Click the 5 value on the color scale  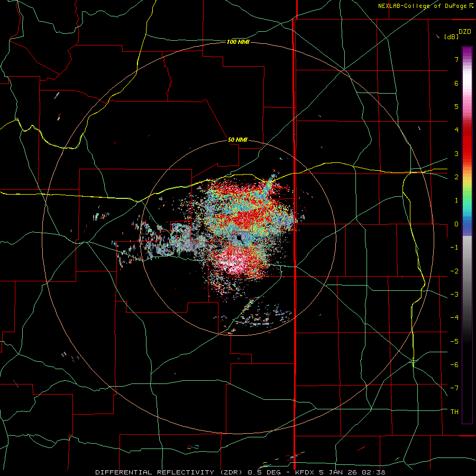click(456, 106)
